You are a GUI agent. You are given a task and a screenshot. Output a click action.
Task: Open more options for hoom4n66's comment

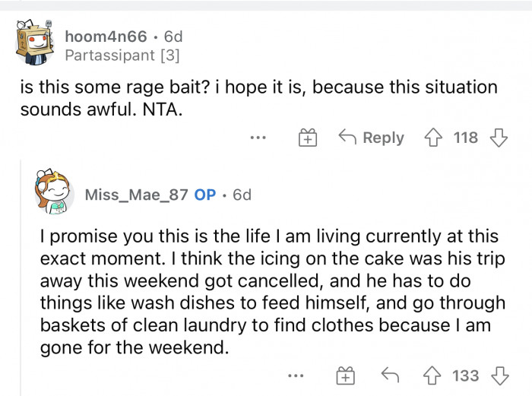[x=258, y=138]
